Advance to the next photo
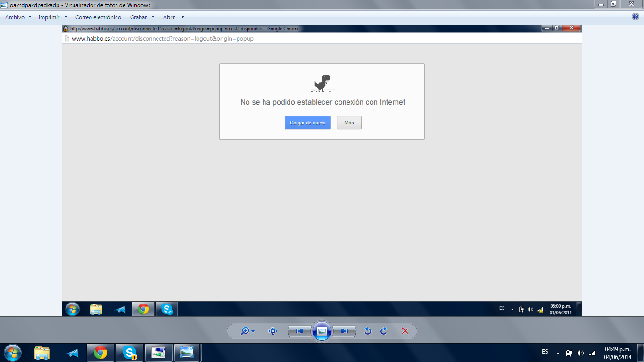Viewport: 644px width, 362px height. coord(345,331)
